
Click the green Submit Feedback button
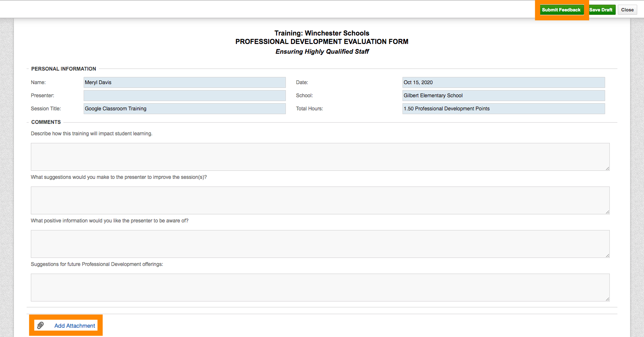point(561,9)
